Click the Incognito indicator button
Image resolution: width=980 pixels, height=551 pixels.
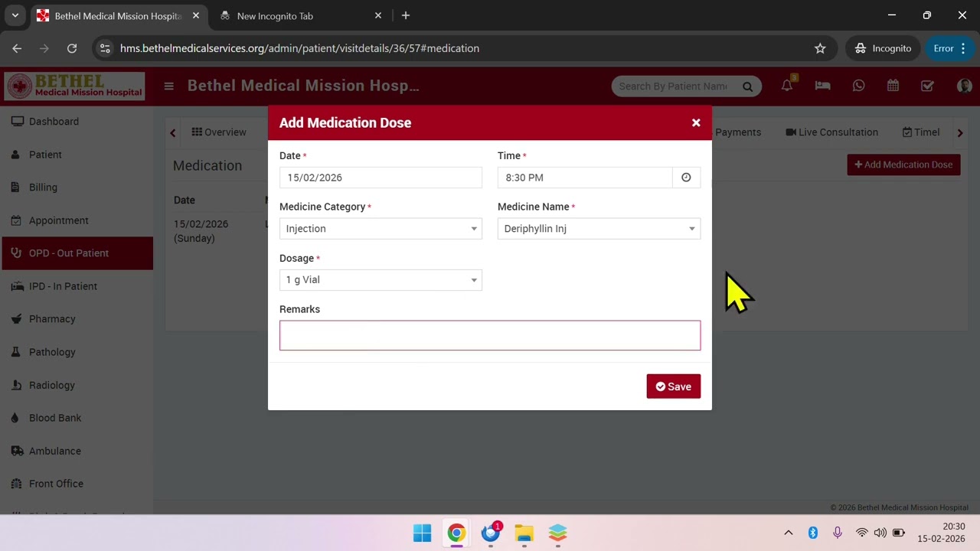coord(884,48)
